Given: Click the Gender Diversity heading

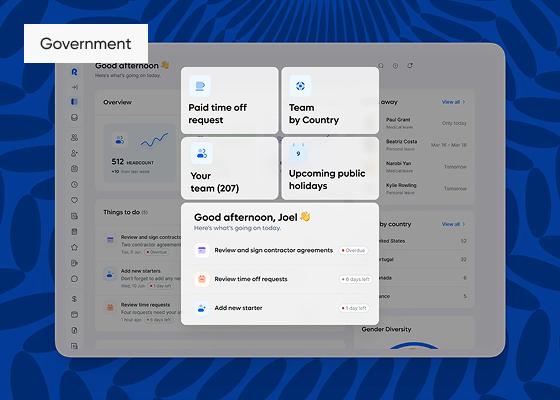Looking at the screenshot, I should [x=386, y=329].
